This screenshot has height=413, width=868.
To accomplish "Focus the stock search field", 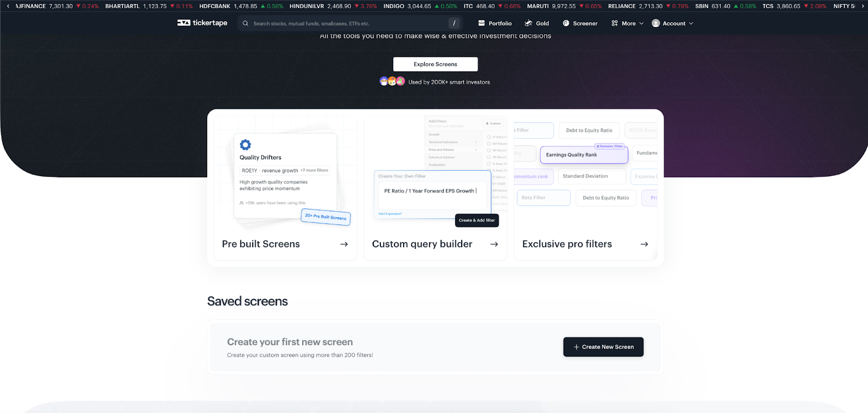I will [349, 23].
